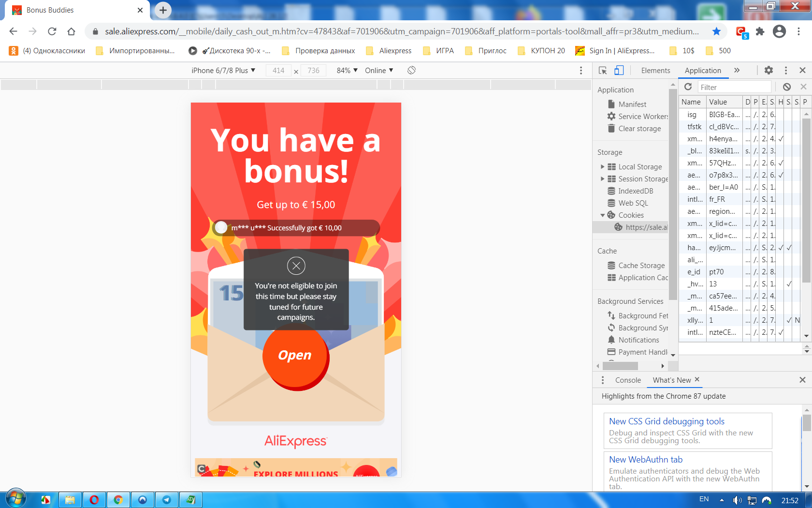Close the console drawer
812x508 pixels.
click(x=802, y=380)
